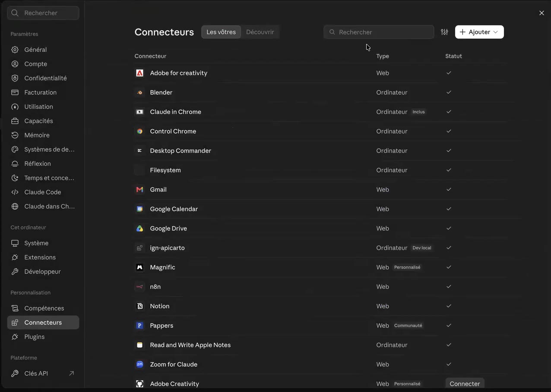Screen dimensions: 551x392
Task: Open the Desktop Commander connector name
Action: click(x=180, y=151)
